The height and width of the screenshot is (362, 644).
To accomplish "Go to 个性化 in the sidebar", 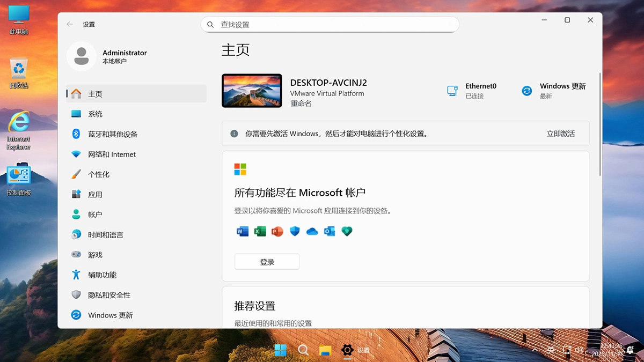I will coord(99,174).
